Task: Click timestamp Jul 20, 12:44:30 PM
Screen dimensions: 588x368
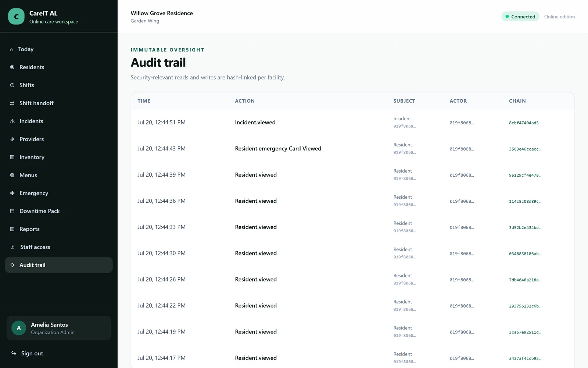Action: pos(162,253)
